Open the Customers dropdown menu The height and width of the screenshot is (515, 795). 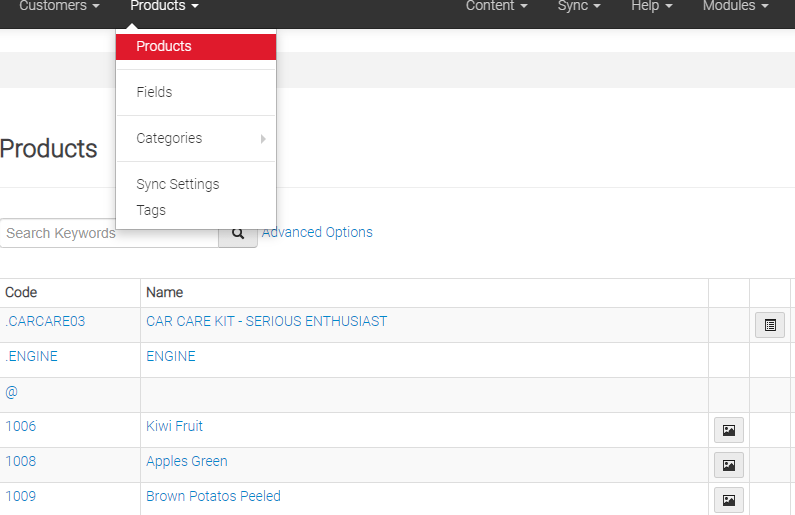pyautogui.click(x=59, y=6)
